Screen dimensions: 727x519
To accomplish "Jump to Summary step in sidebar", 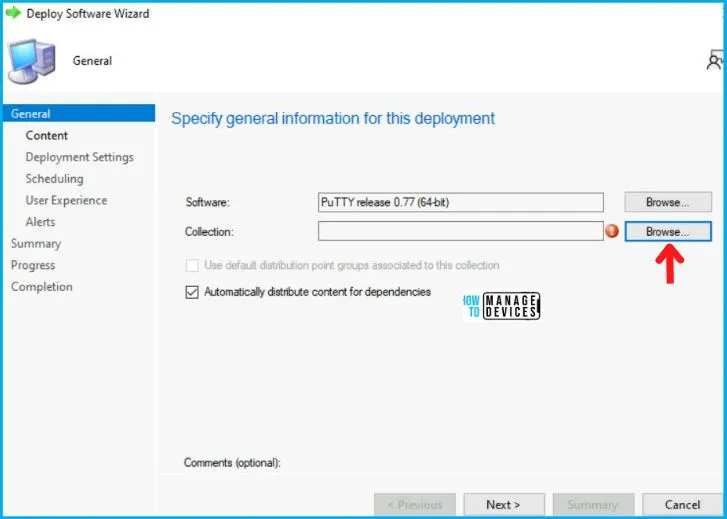I will tap(36, 243).
